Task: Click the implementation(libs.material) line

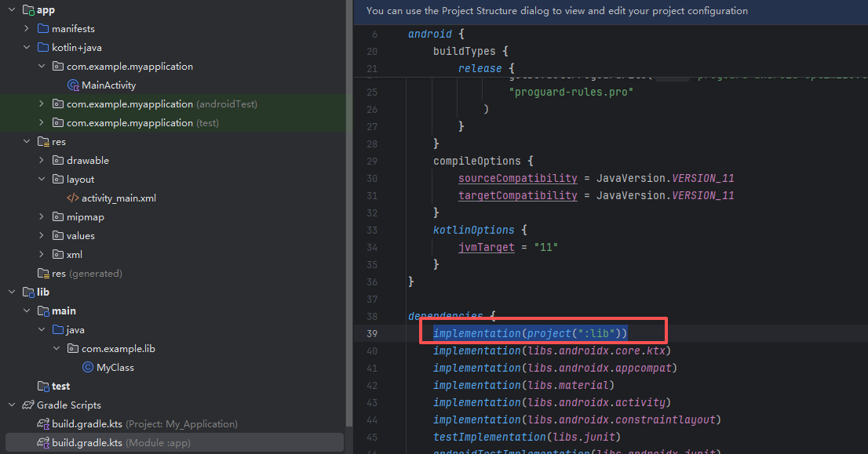Action: point(523,385)
